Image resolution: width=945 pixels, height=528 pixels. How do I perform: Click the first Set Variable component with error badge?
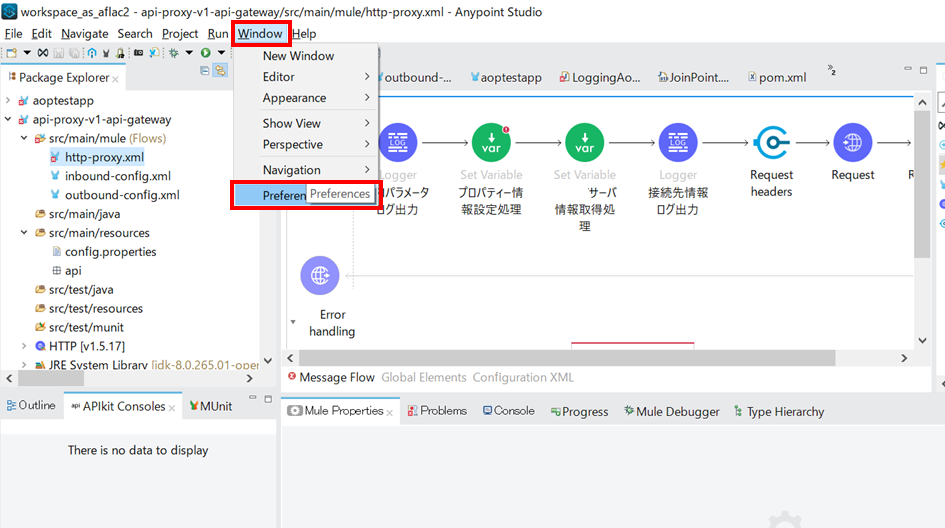pos(491,144)
